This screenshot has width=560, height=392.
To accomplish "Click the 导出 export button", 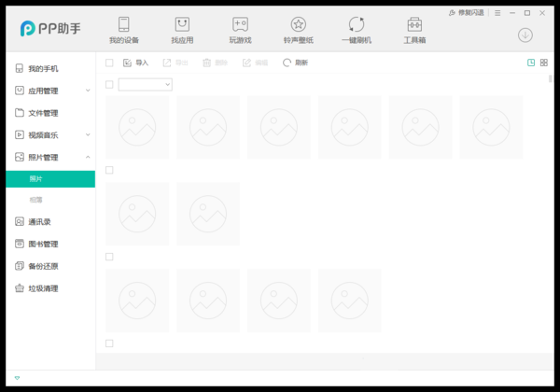I will tap(175, 63).
